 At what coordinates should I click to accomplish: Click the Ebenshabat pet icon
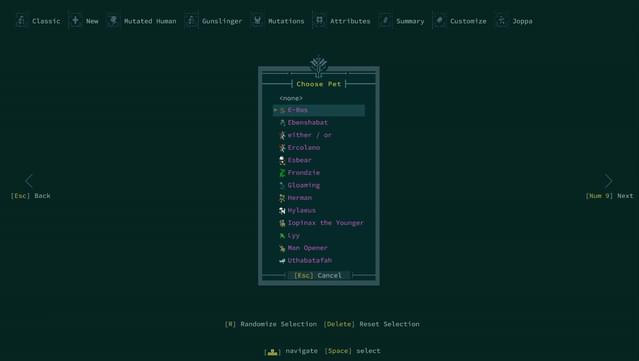pos(282,123)
